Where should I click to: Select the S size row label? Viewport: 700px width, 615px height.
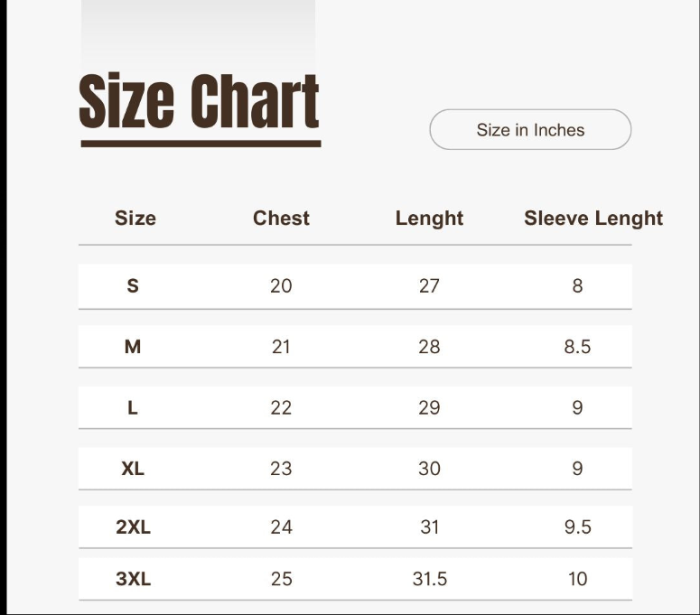click(x=133, y=286)
